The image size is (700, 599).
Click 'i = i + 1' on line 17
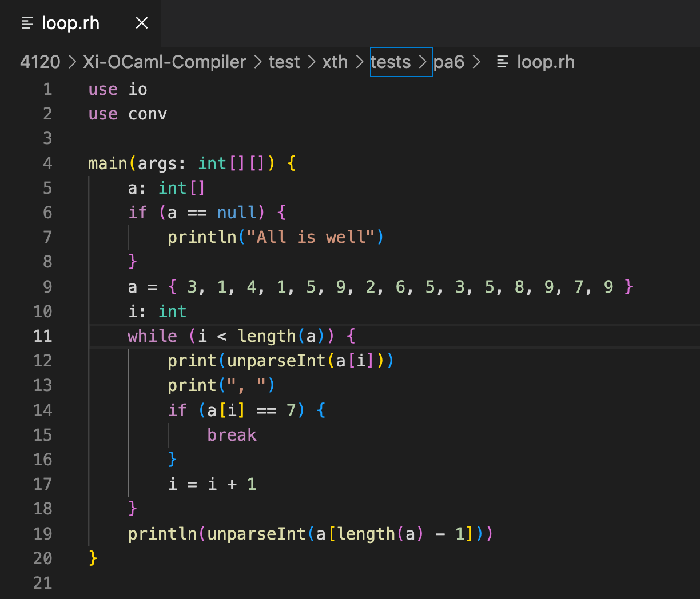pos(212,484)
